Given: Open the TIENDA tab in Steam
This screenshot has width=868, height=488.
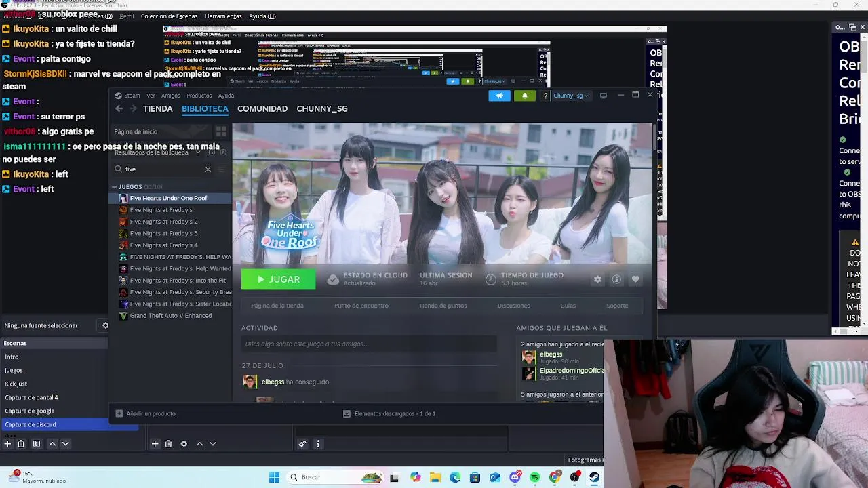Looking at the screenshot, I should click(x=158, y=108).
